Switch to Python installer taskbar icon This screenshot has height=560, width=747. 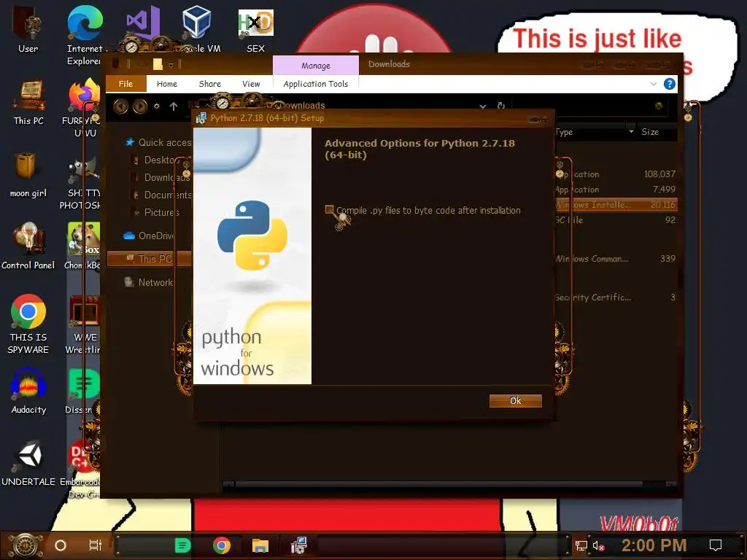299,545
